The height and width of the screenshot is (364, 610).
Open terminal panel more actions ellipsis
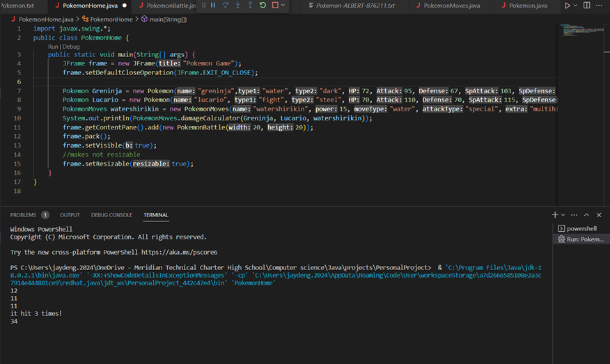point(574,215)
